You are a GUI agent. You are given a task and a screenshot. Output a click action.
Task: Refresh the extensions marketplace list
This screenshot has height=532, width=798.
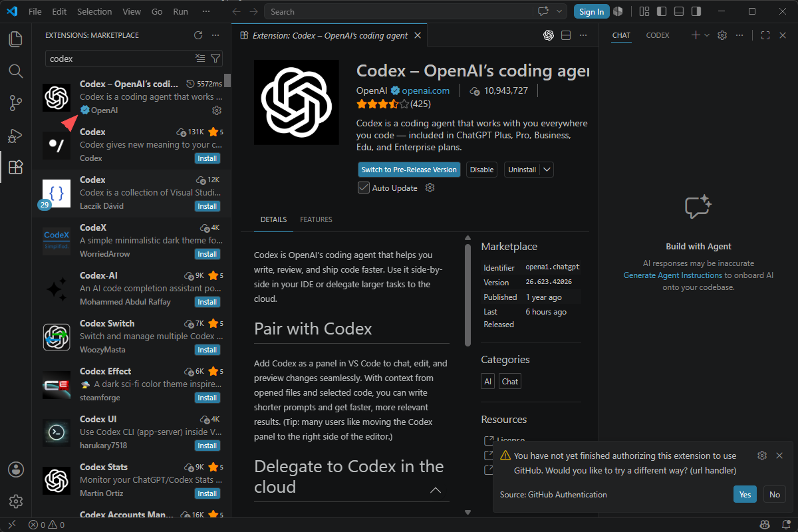coord(198,35)
